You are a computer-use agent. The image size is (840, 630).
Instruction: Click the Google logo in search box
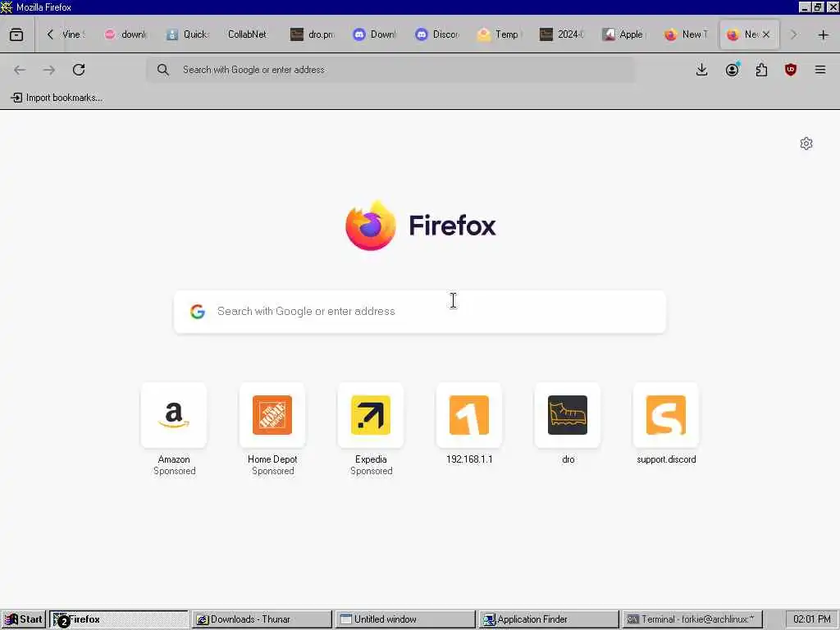point(198,311)
